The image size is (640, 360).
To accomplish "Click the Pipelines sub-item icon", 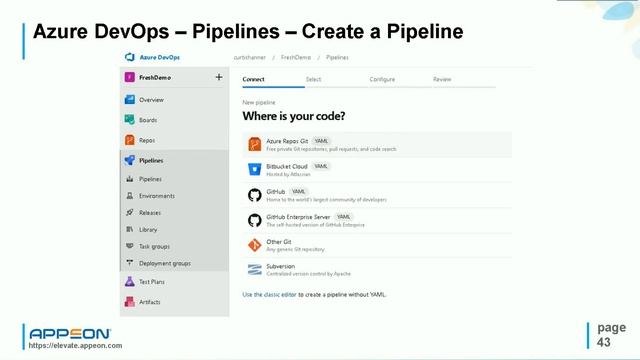I will [130, 179].
